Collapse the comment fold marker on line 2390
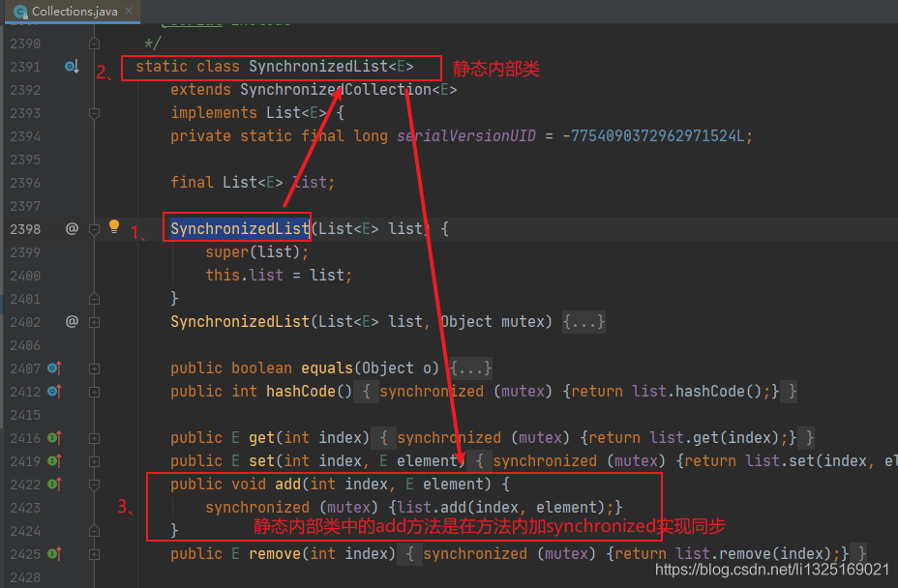This screenshot has height=588, width=898. (x=95, y=44)
